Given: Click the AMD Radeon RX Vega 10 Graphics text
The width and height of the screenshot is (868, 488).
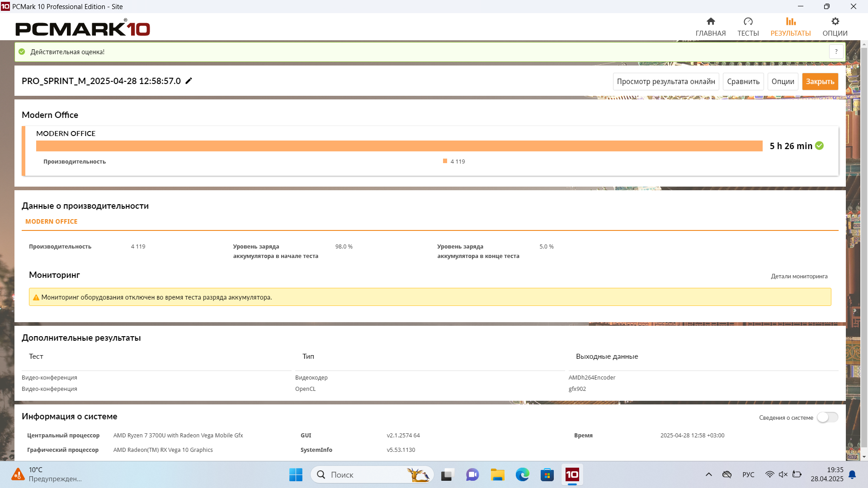Looking at the screenshot, I should (163, 450).
